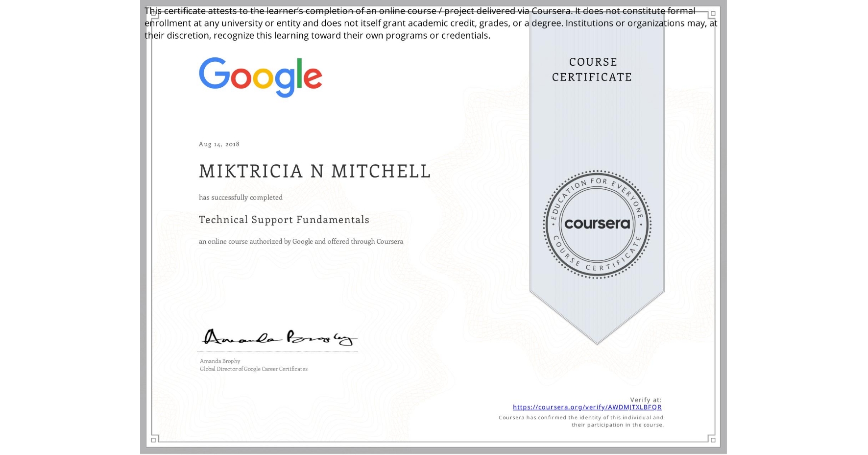Click the 'Verify at:' label

pos(646,400)
